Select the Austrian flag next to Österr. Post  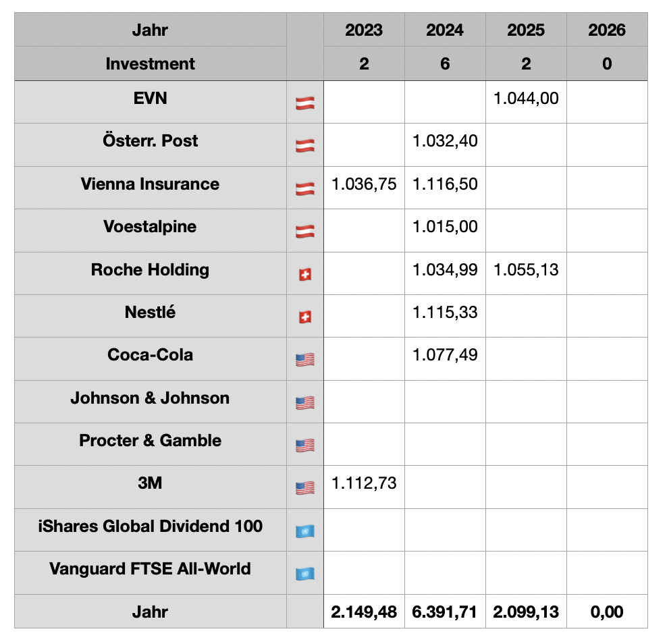[304, 146]
